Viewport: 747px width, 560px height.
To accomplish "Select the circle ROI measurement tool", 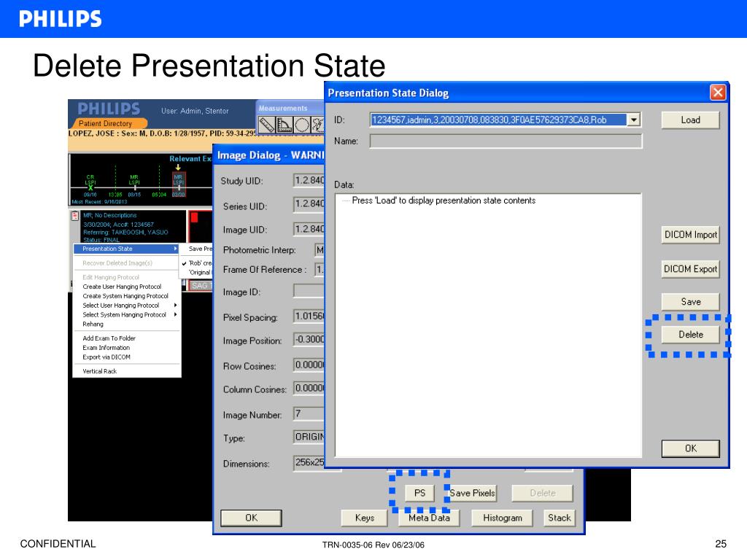I will click(x=302, y=125).
